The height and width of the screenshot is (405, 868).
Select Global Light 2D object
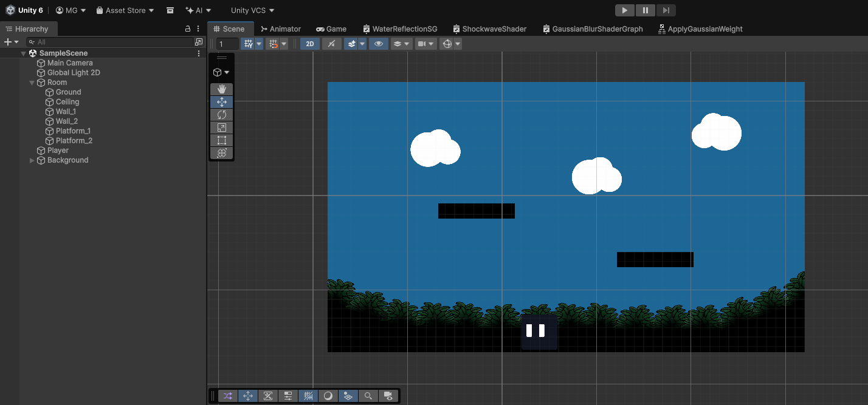[x=74, y=73]
